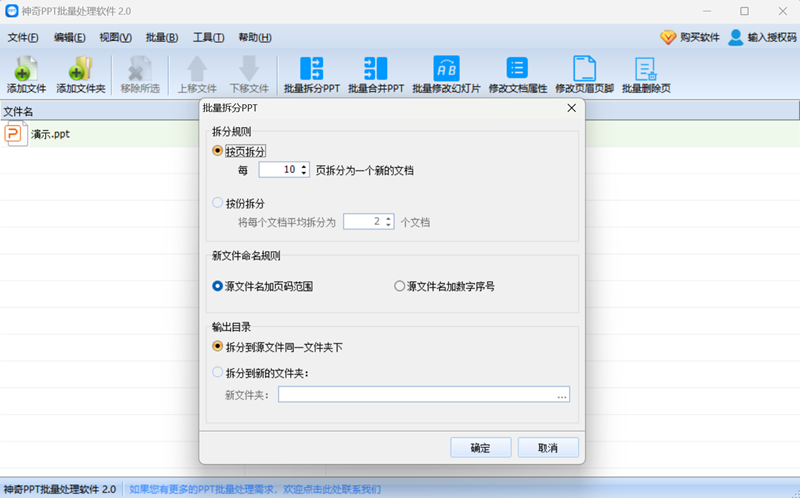Click the 移除所选 toolbar icon

point(140,69)
